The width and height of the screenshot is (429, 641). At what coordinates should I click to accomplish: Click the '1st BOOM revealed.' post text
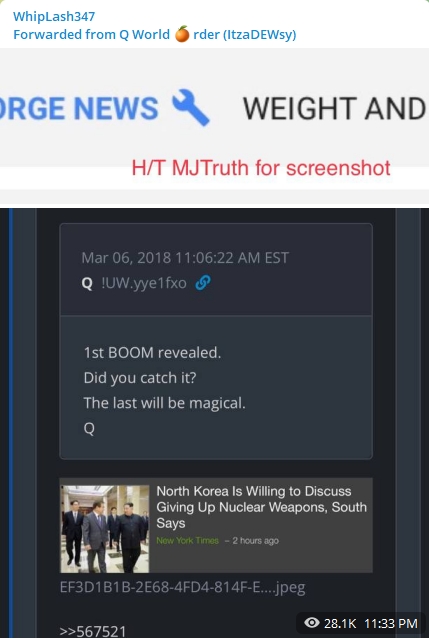pos(152,352)
